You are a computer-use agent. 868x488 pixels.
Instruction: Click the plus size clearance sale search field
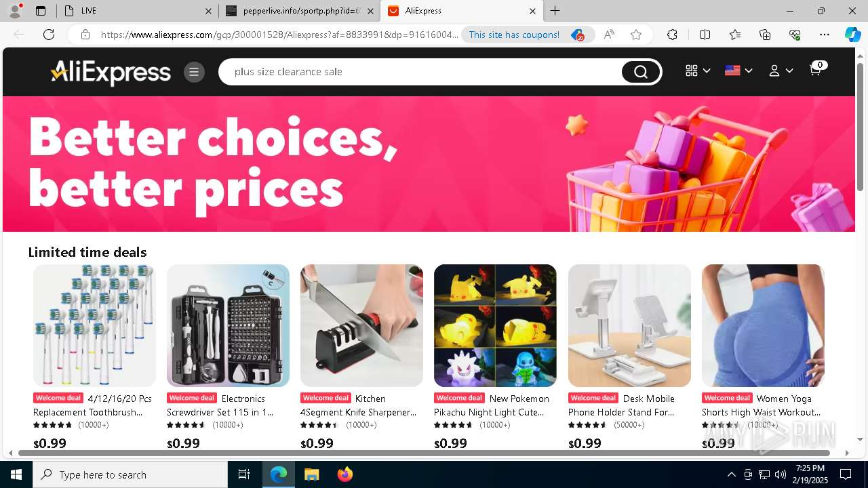click(420, 72)
